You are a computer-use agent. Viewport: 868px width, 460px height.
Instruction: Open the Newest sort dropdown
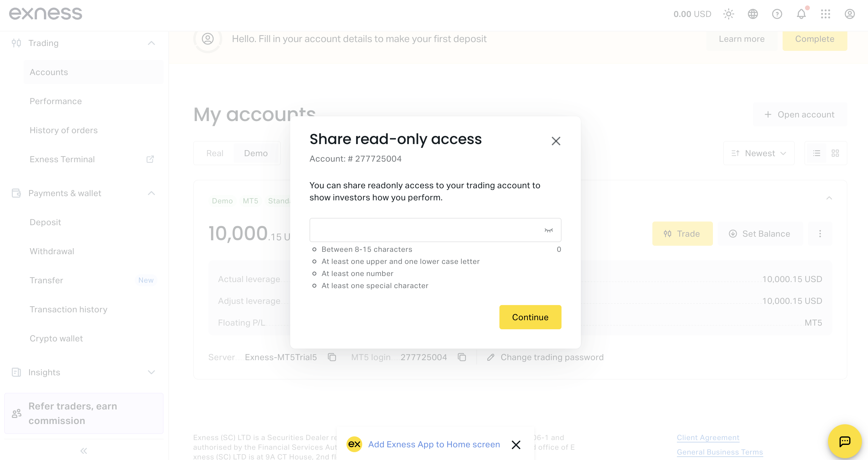coord(759,153)
